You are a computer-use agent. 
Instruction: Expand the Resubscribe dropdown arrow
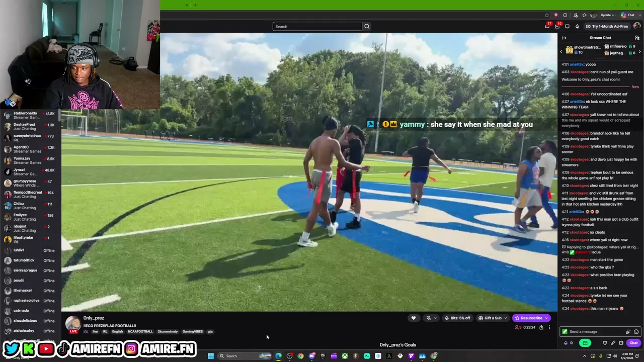[546, 318]
